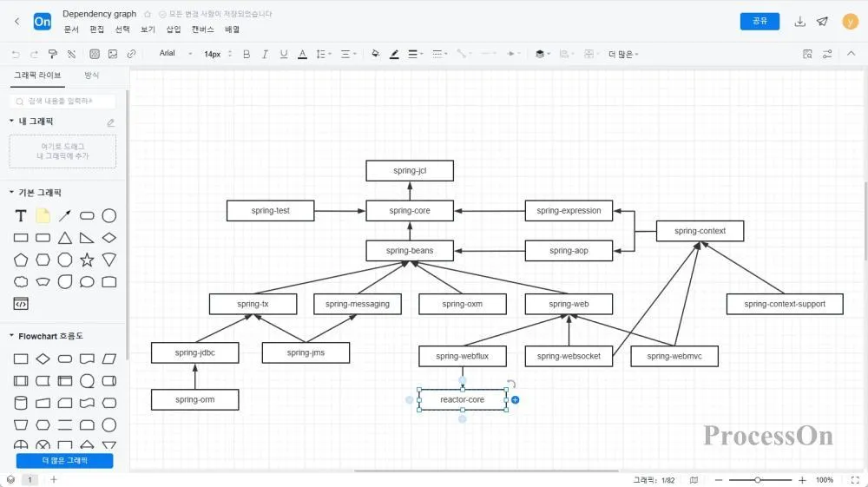Pick the code block shape
Viewport: 868px width, 487px height.
(x=21, y=303)
